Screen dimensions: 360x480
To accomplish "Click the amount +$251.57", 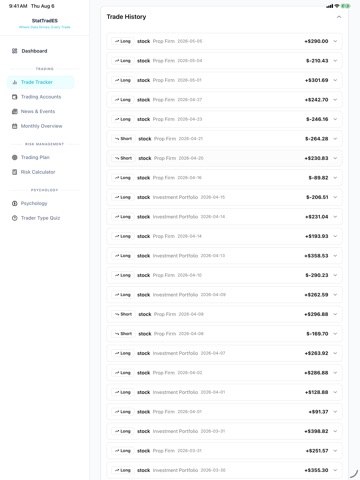I will pos(317,451).
